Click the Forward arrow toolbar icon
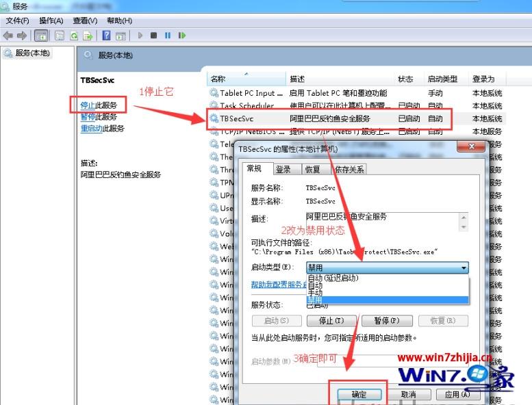The image size is (532, 405). (x=22, y=36)
